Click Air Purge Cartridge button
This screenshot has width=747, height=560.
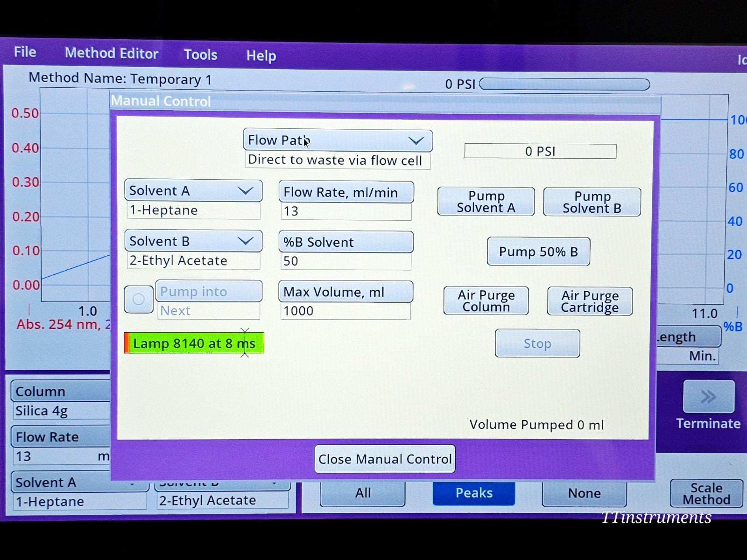click(590, 301)
